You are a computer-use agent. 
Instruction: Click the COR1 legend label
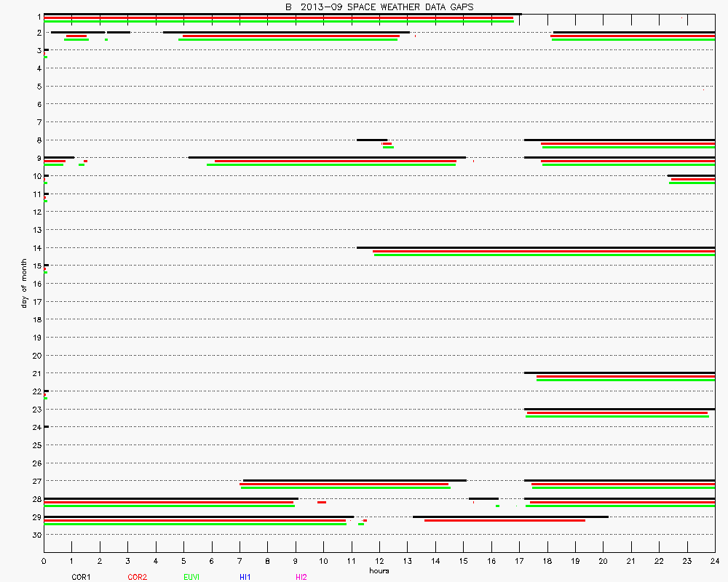click(x=81, y=577)
